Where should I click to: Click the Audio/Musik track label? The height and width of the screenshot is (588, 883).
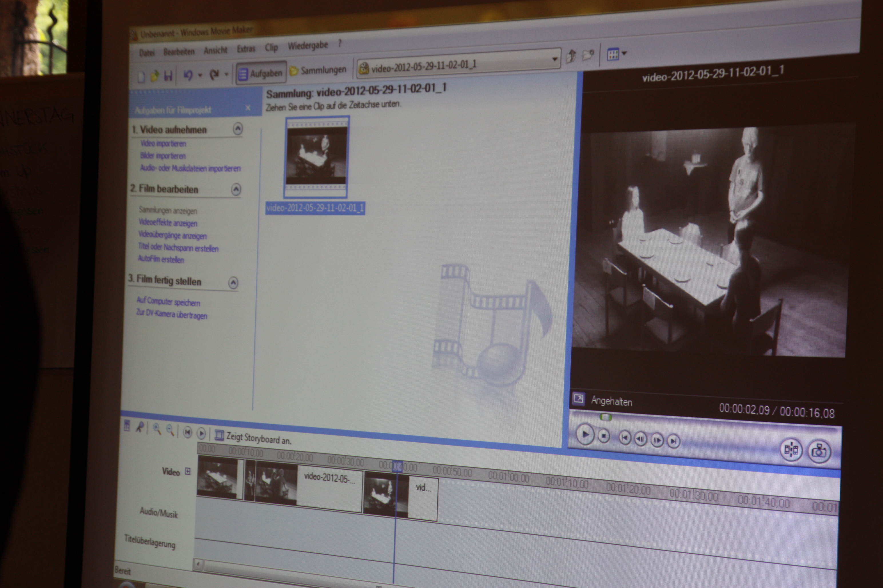pos(159,512)
